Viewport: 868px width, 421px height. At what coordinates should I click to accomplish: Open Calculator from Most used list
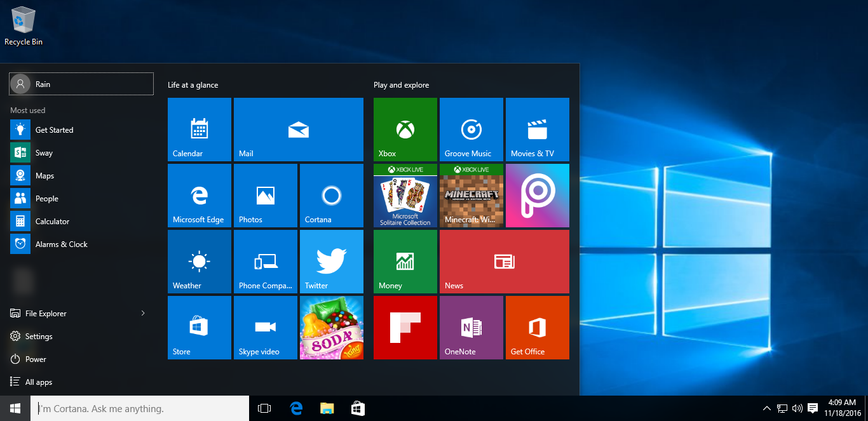(81, 222)
